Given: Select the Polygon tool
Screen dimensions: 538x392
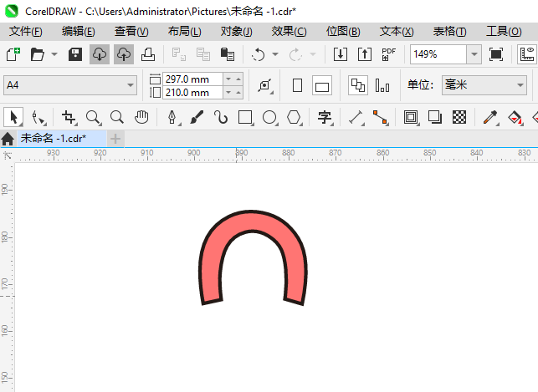Looking at the screenshot, I should pos(294,117).
